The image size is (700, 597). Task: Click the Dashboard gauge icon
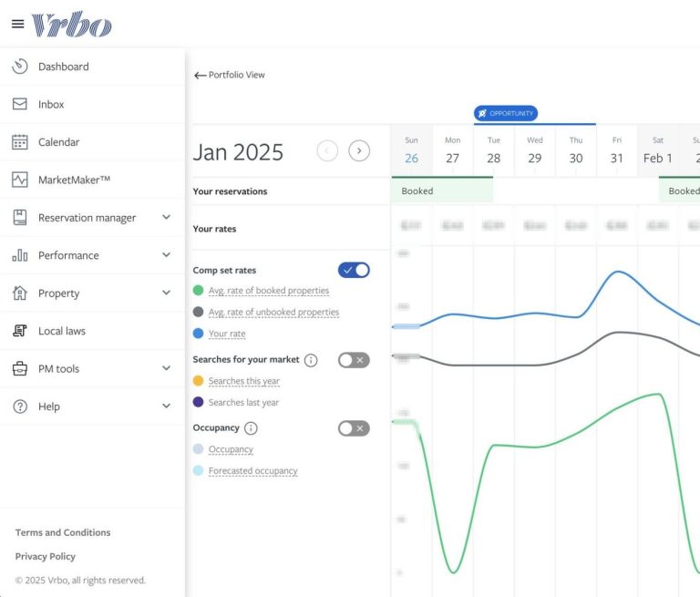[20, 67]
